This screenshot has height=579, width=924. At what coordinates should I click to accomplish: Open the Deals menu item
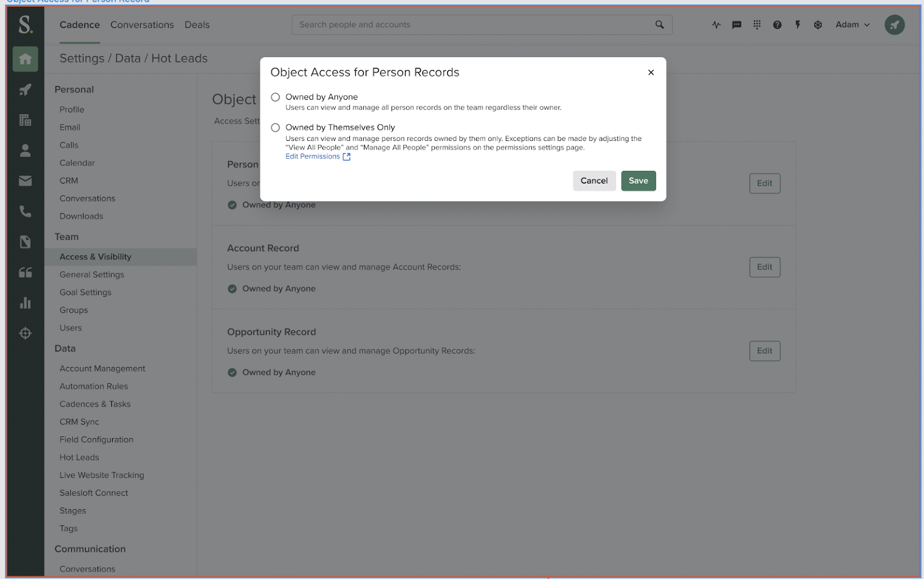point(197,25)
